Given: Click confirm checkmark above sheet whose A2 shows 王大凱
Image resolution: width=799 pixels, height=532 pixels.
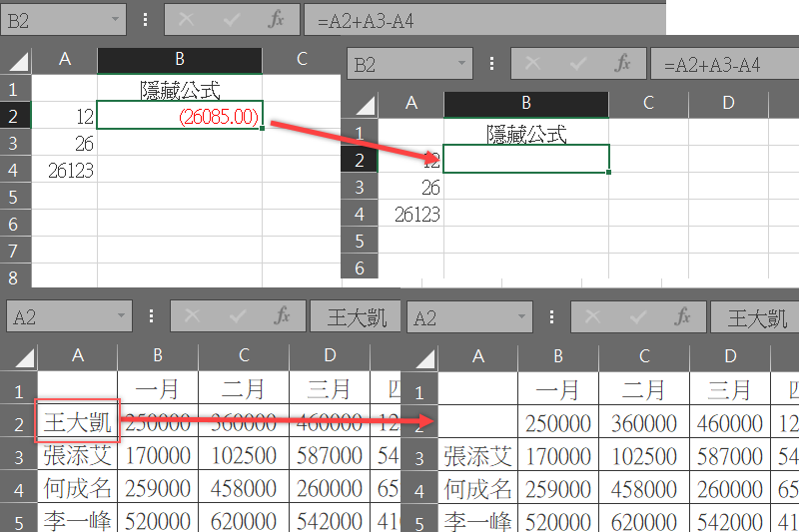Looking at the screenshot, I should click(x=238, y=316).
